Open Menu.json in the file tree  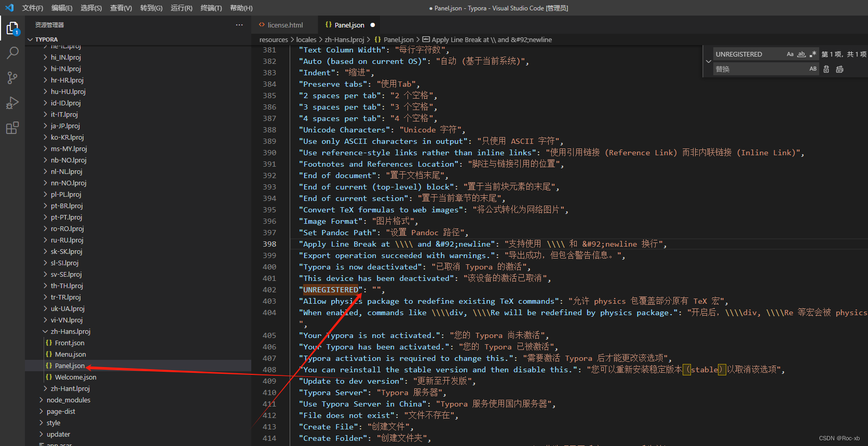click(138, 354)
